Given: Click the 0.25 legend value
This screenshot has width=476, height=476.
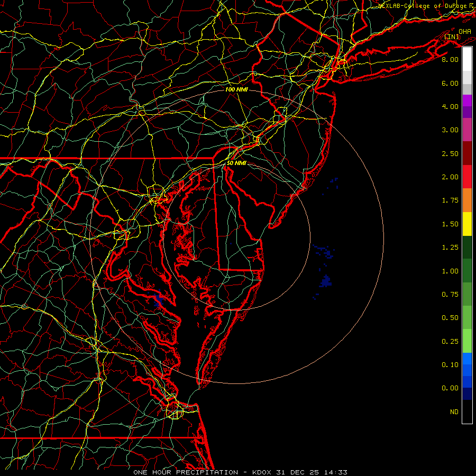Looking at the screenshot, I should click(450, 342).
